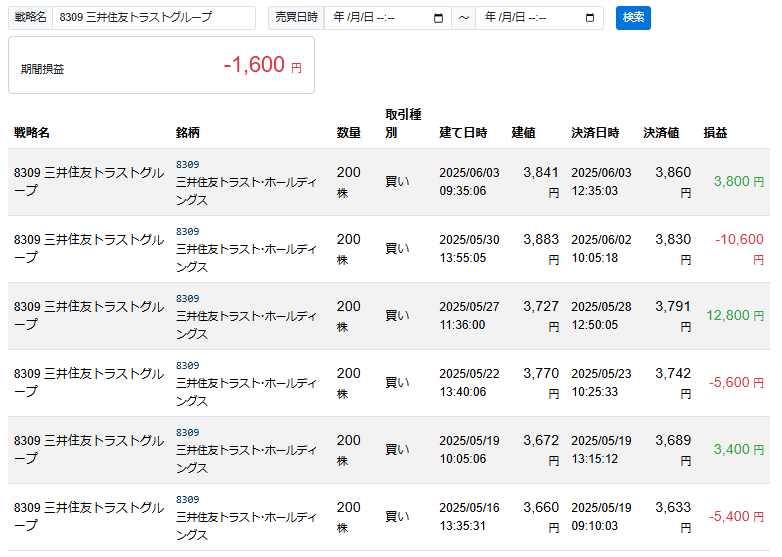Click the entry price 3,770 円

(x=541, y=382)
